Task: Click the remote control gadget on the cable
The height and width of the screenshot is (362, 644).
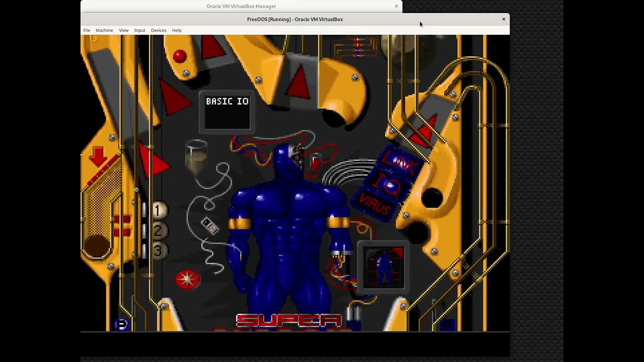Action: coord(209,226)
